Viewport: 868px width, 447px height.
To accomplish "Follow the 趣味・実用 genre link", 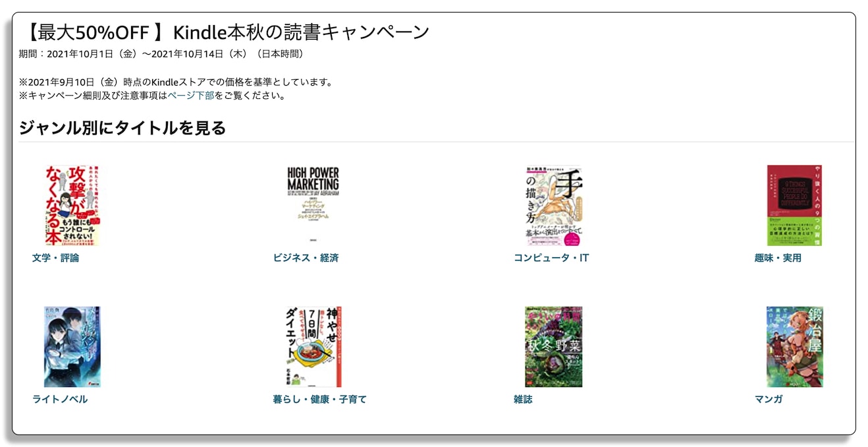I will click(778, 258).
